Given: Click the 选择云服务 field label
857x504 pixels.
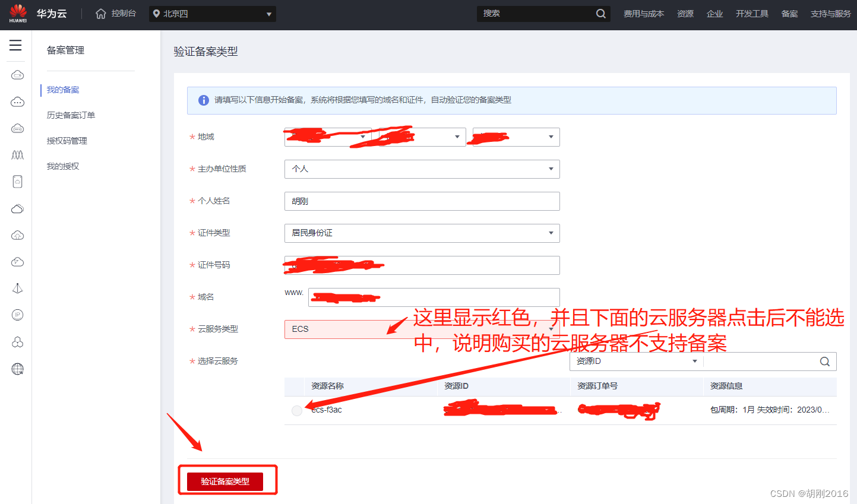Looking at the screenshot, I should coord(217,361).
